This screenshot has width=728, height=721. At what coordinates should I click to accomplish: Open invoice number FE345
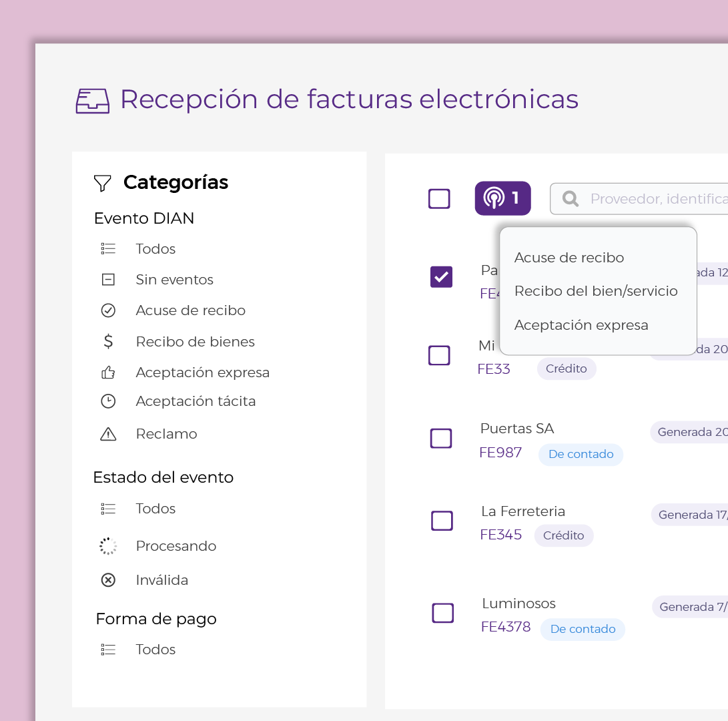501,535
